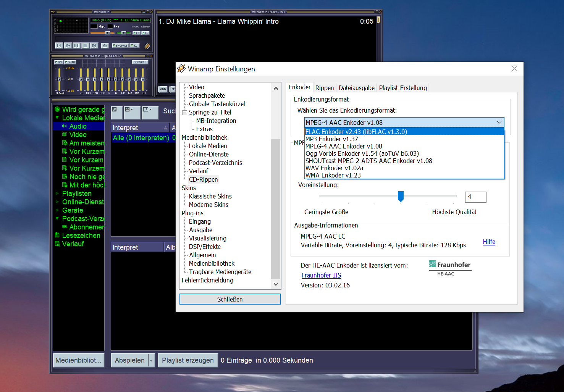Screen dimensions: 564x392
Task: Collapse Lokale Medien tree node in library
Action: point(57,118)
